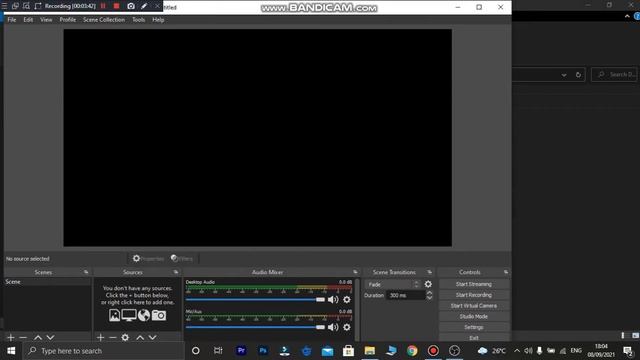The height and width of the screenshot is (360, 640).
Task: Open File Explorer from the taskbar
Action: point(370,351)
